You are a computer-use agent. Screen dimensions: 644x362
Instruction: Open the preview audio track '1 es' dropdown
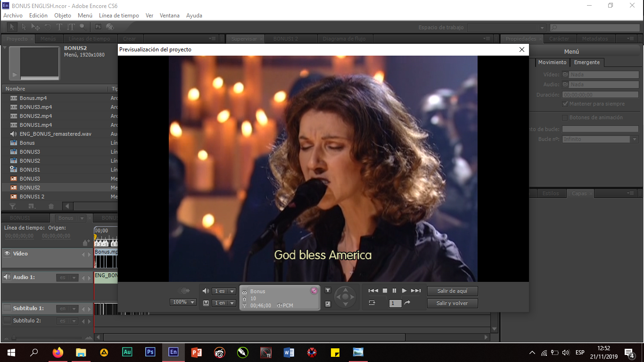pyautogui.click(x=224, y=291)
